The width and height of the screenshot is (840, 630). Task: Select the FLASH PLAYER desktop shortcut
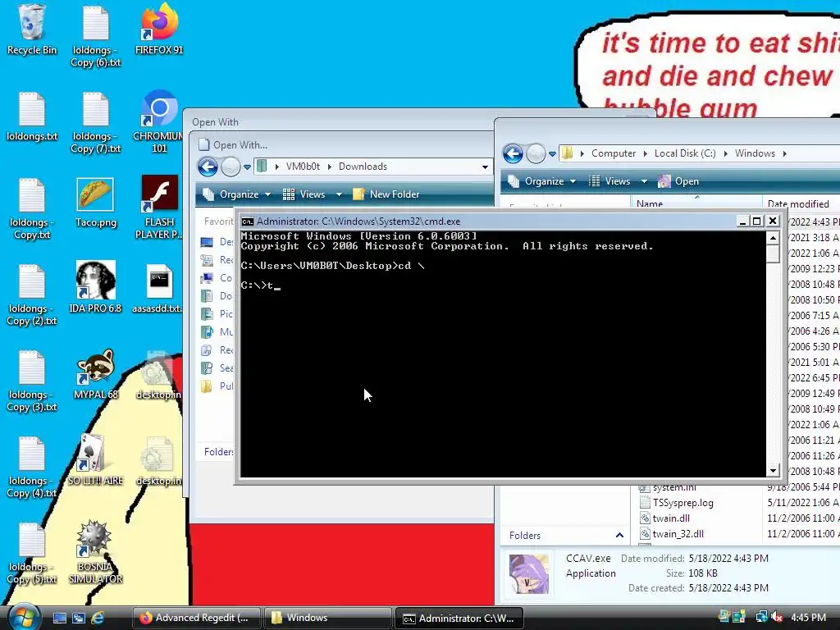[x=159, y=208]
